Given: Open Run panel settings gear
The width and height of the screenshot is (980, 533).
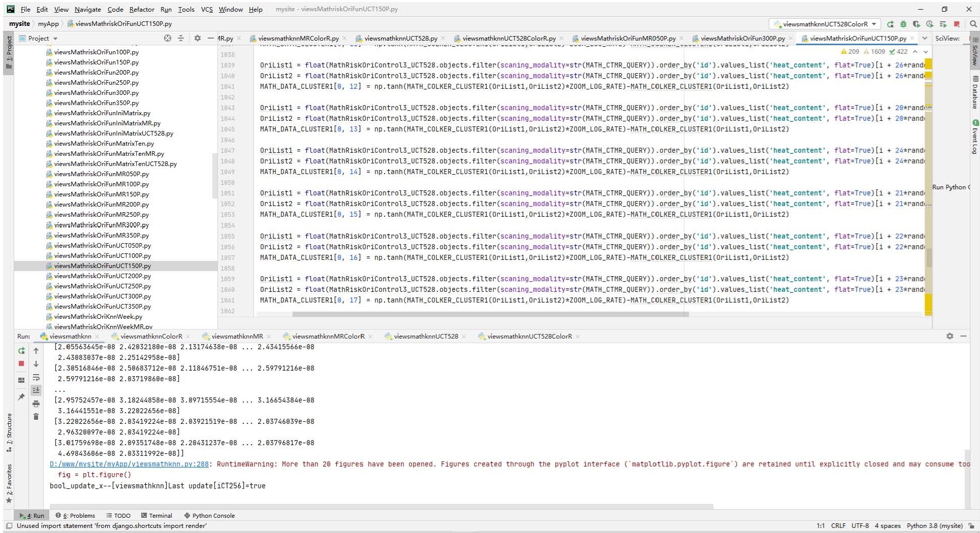Looking at the screenshot, I should (950, 336).
